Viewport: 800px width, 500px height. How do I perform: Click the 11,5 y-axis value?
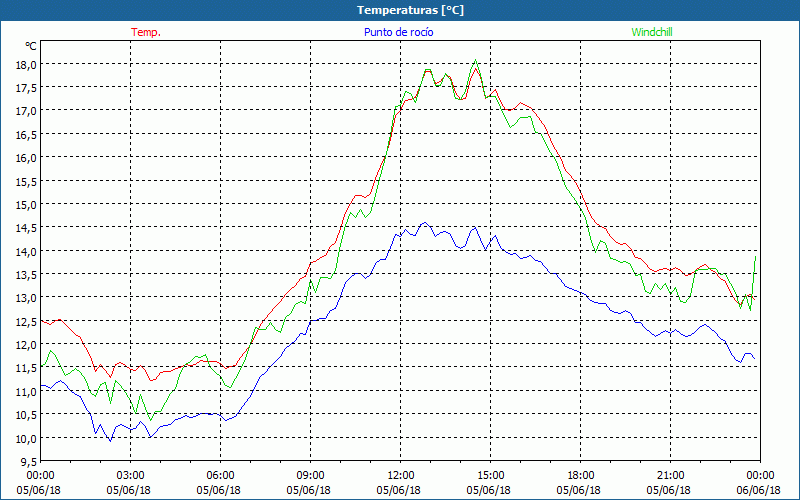point(27,368)
